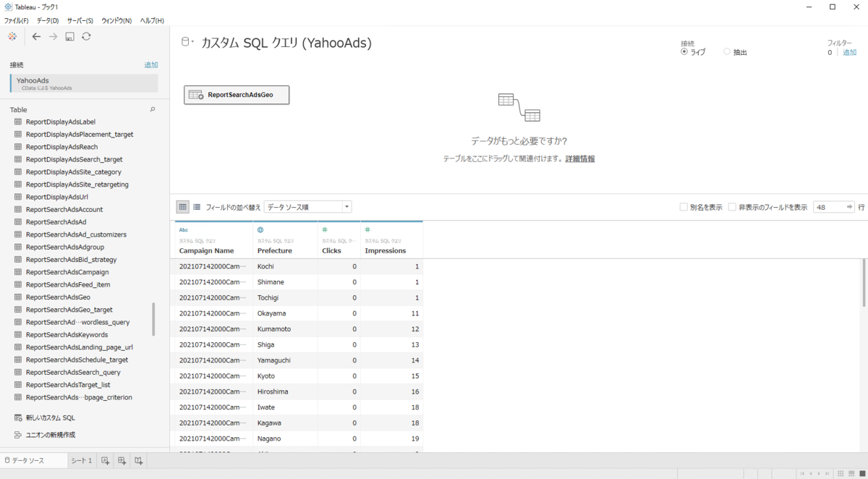The image size is (868, 479).
Task: Open the フィールドの並べ替え dropdown
Action: pyautogui.click(x=308, y=207)
